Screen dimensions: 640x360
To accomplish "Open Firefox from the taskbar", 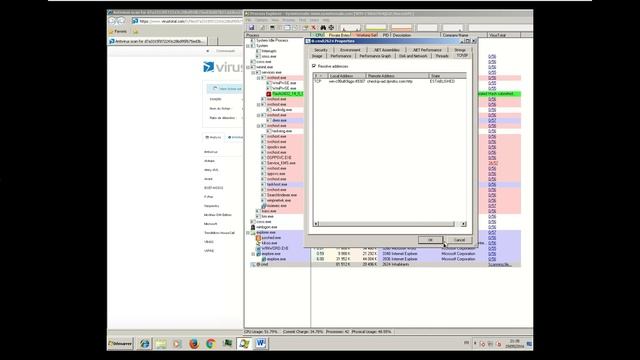I will pyautogui.click(x=194, y=344).
